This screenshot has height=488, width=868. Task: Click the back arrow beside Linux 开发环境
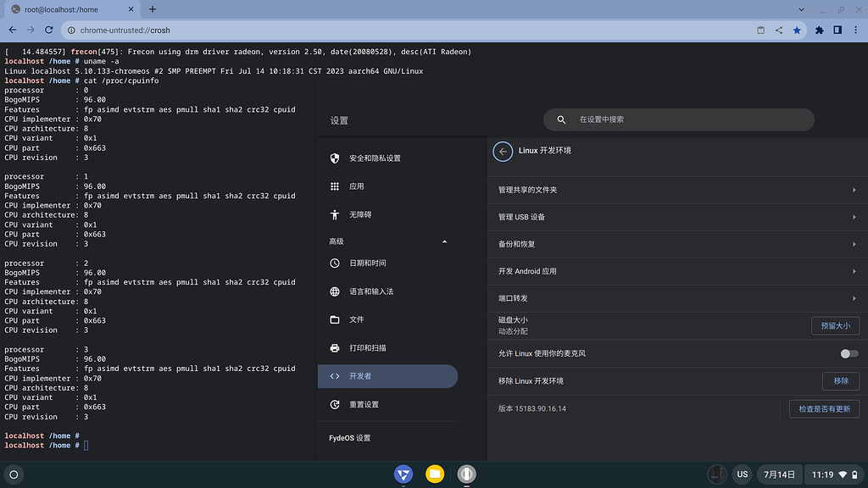click(503, 151)
